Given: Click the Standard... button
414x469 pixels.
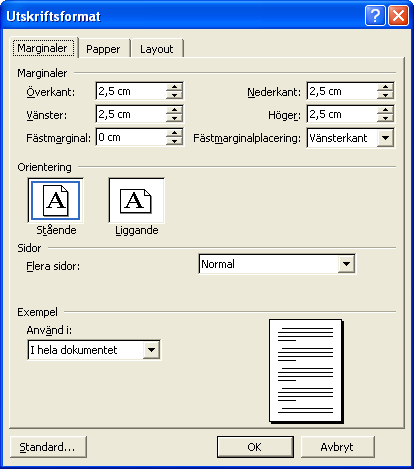Looking at the screenshot, I should click(48, 447).
